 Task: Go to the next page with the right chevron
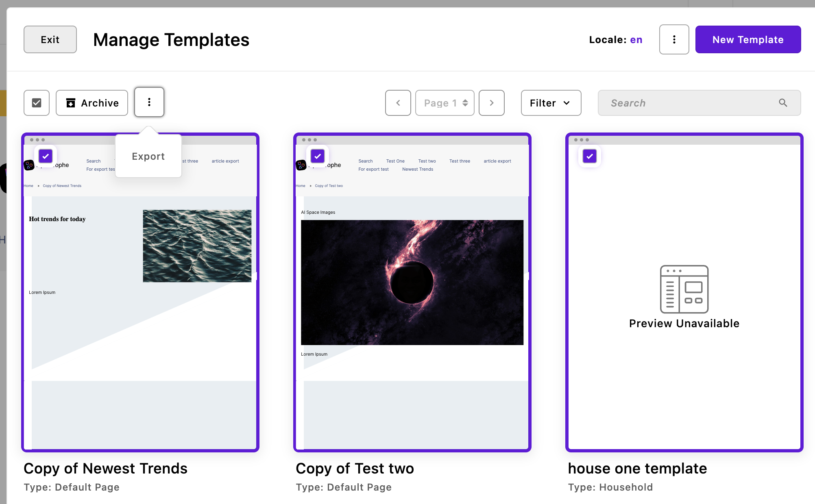(x=491, y=103)
